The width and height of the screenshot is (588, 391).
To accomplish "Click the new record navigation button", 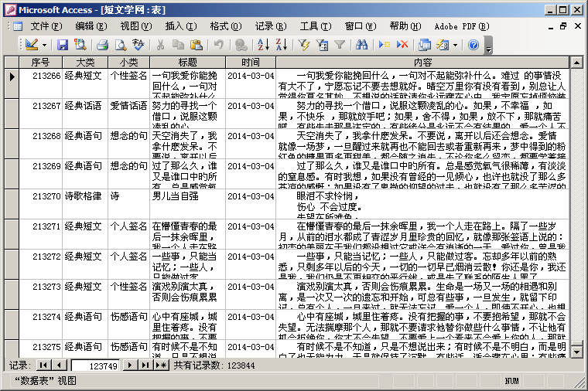I will pos(161,365).
